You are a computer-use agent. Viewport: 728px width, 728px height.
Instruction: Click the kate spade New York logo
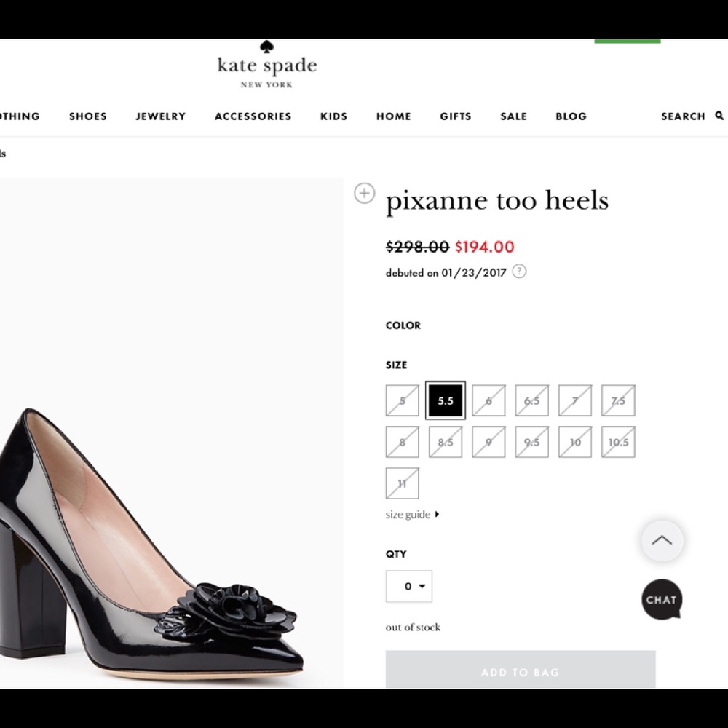pyautogui.click(x=267, y=65)
